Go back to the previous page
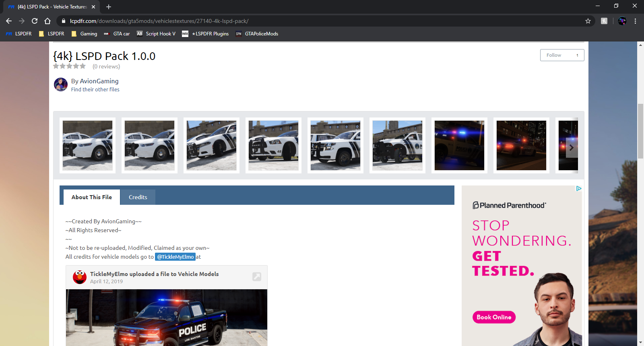 point(9,21)
